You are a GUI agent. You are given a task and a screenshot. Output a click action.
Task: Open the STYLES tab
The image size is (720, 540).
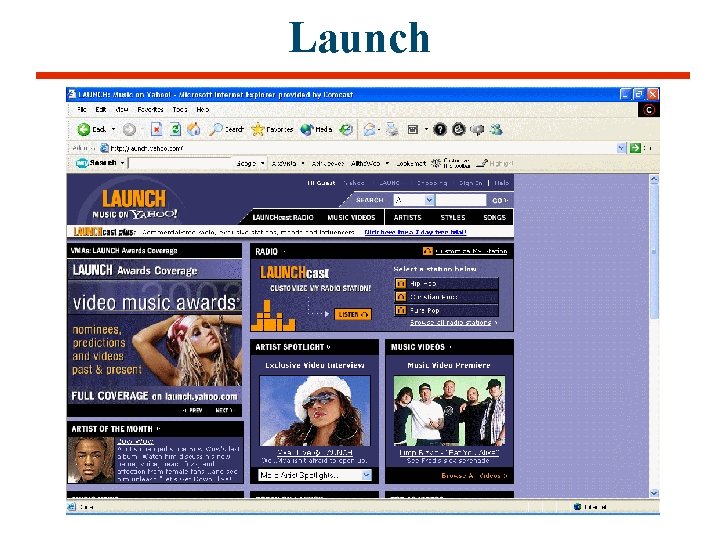pos(453,217)
